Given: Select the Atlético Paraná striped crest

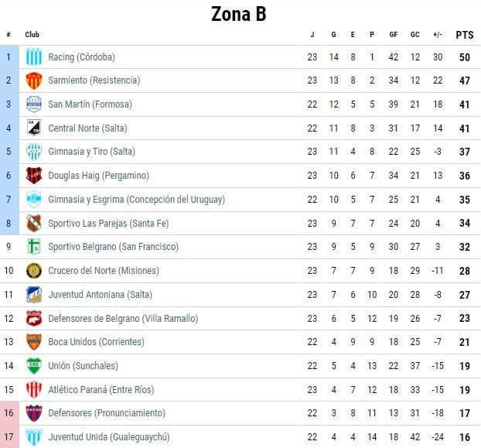Looking at the screenshot, I should coord(33,390).
